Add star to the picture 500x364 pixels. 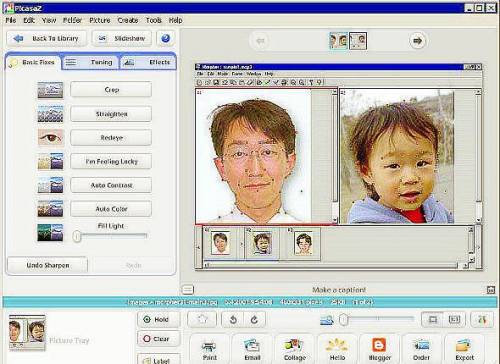[x=202, y=320]
